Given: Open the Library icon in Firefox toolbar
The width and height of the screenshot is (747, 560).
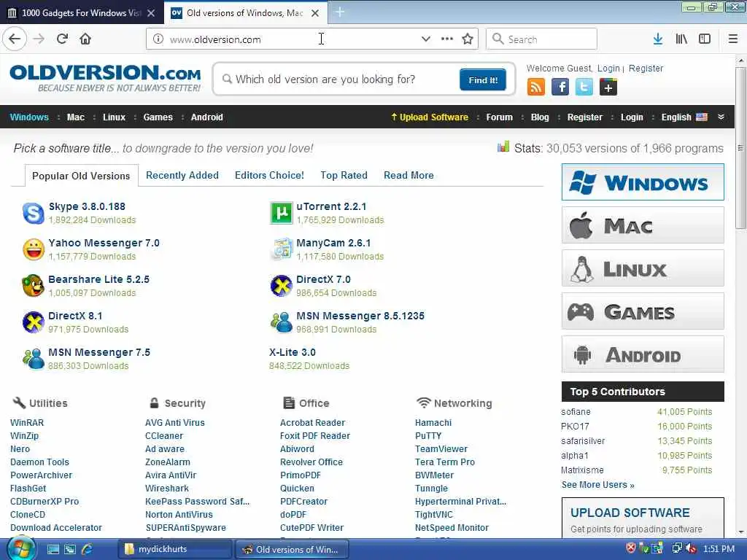Looking at the screenshot, I should [x=681, y=39].
